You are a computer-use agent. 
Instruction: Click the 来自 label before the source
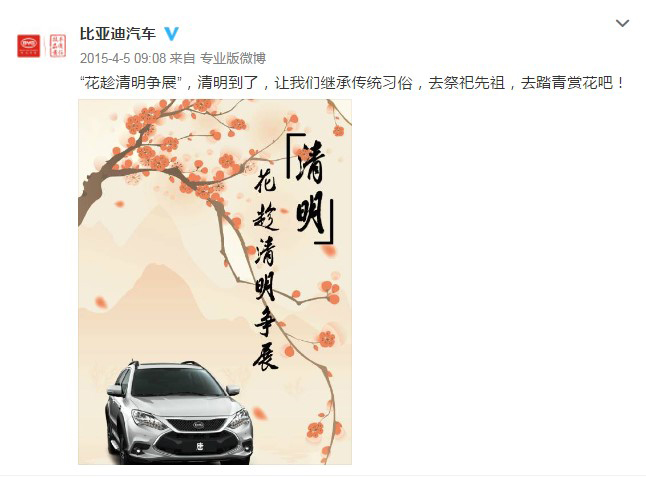tap(183, 58)
